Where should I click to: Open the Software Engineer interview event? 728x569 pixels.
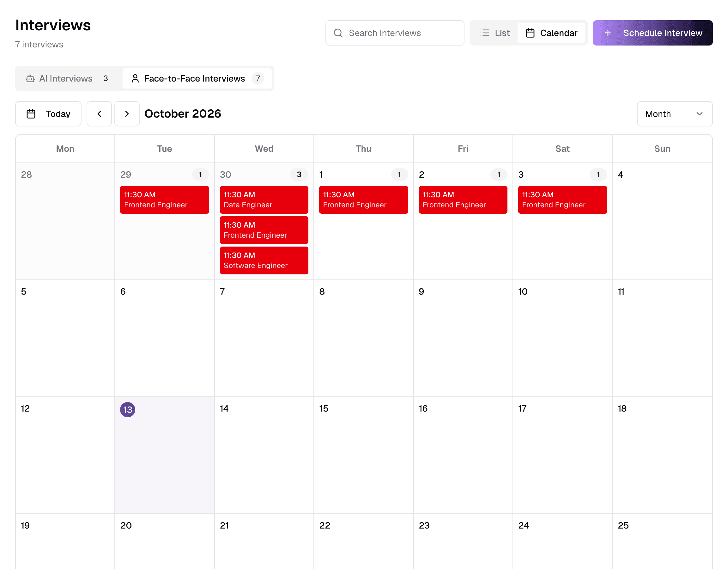click(264, 260)
